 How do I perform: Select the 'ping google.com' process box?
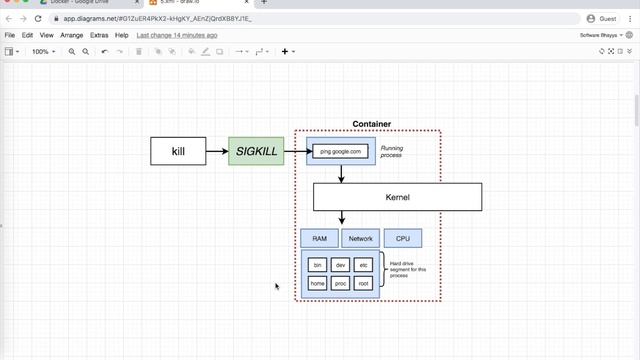click(x=340, y=151)
